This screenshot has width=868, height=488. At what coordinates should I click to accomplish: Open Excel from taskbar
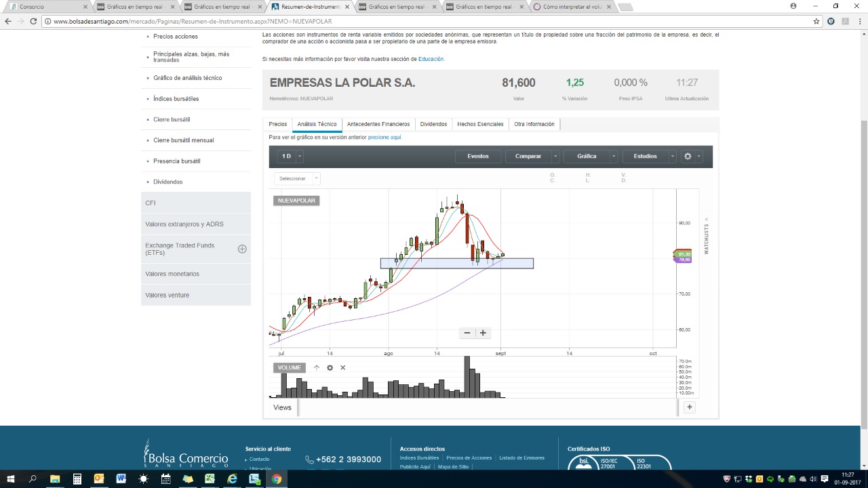pyautogui.click(x=210, y=479)
